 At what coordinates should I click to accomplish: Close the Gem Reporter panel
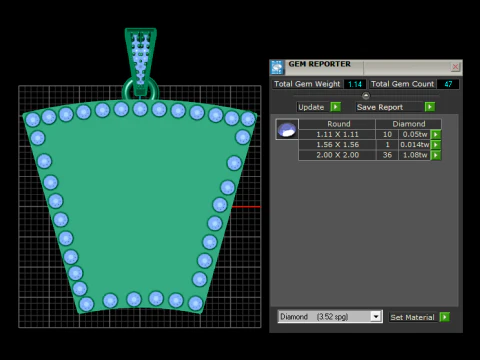coord(455,67)
